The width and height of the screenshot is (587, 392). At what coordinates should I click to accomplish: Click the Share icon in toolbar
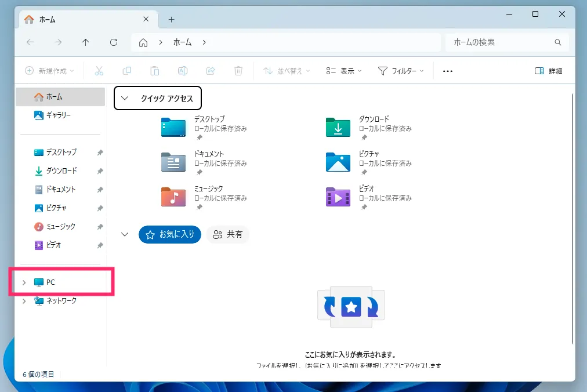coord(211,71)
